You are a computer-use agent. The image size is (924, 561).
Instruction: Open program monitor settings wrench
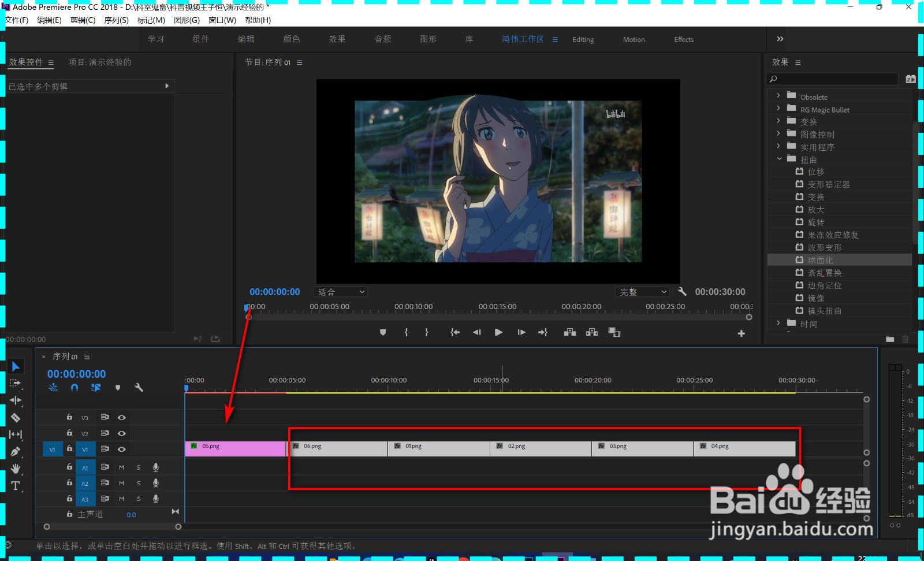pos(682,292)
